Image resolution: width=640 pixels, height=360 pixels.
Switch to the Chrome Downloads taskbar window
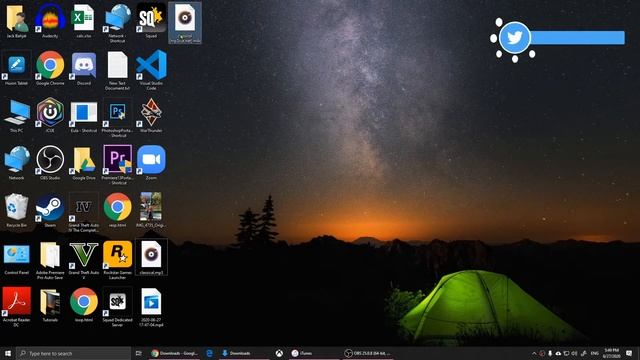coord(175,353)
